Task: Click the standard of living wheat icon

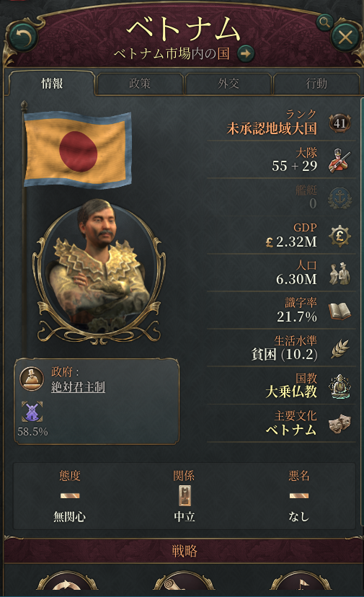Action: click(339, 348)
